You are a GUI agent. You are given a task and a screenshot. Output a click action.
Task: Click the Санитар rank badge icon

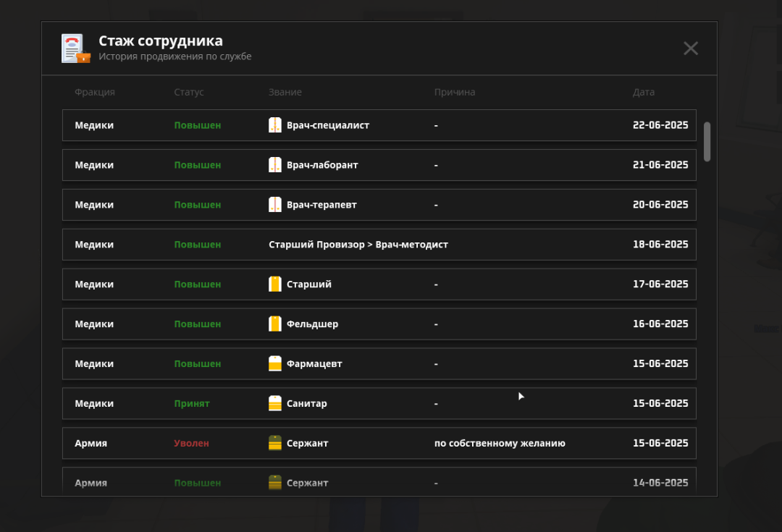(x=275, y=404)
